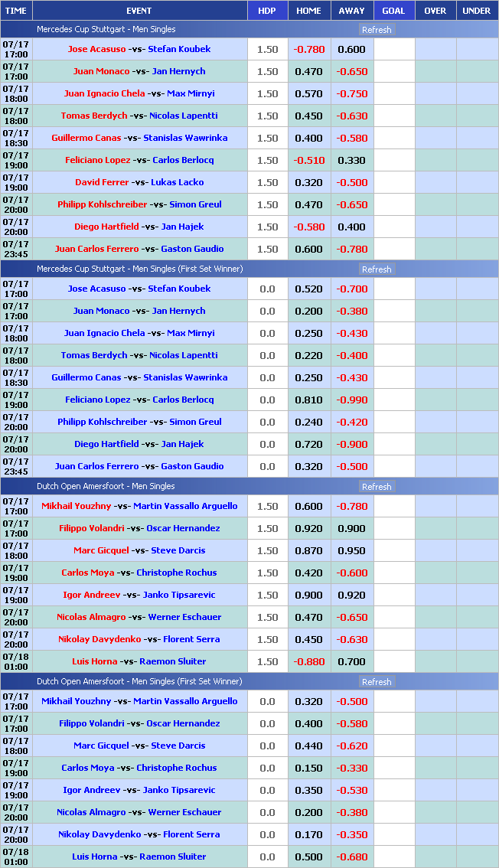Select home odds -0.780 for Acasuso vs Koubek

click(x=309, y=49)
